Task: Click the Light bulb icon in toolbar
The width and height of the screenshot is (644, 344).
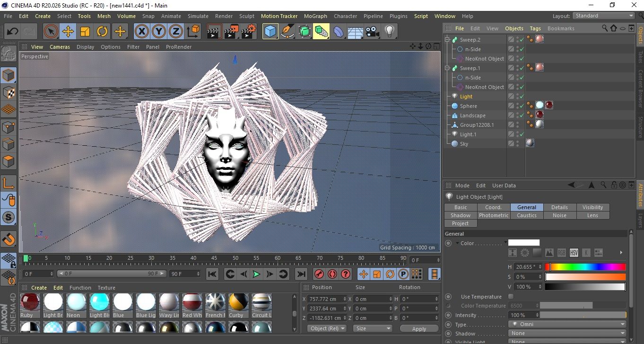Action: pyautogui.click(x=389, y=32)
